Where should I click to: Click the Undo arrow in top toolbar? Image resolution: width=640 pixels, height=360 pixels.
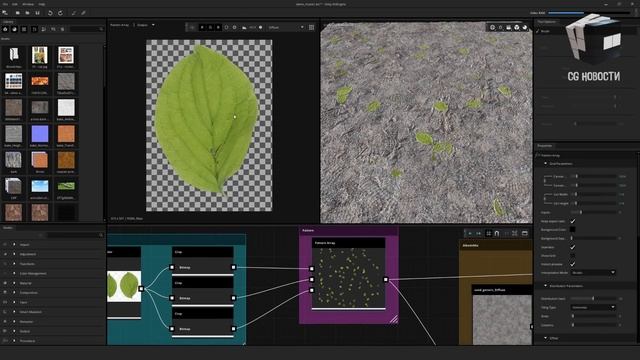pyautogui.click(x=50, y=13)
